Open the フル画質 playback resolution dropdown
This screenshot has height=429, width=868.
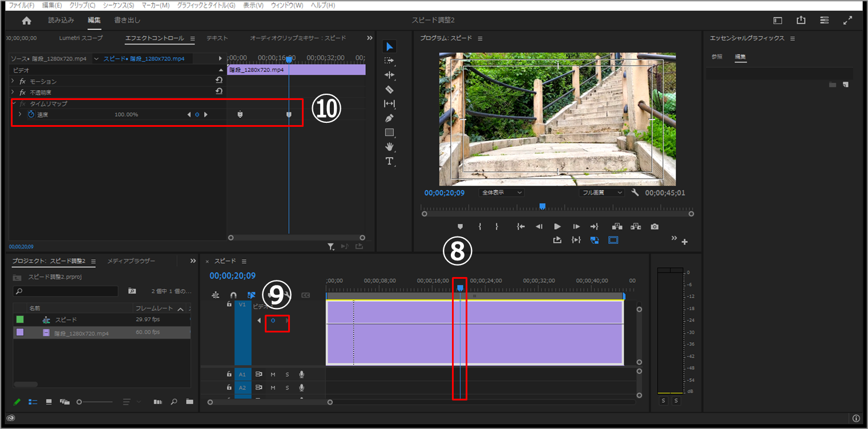601,193
